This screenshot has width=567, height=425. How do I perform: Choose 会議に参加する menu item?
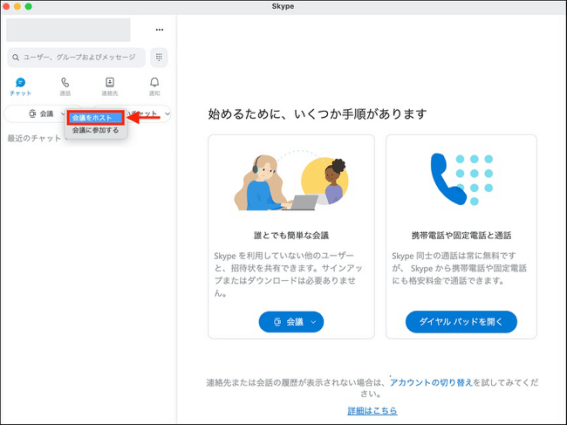(x=96, y=130)
